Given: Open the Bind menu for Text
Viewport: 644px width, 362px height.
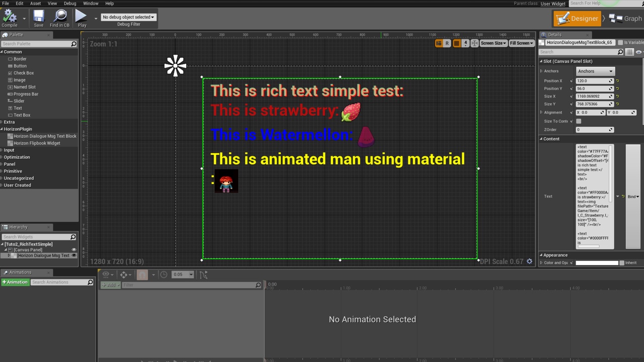Looking at the screenshot, I should coord(633,197).
